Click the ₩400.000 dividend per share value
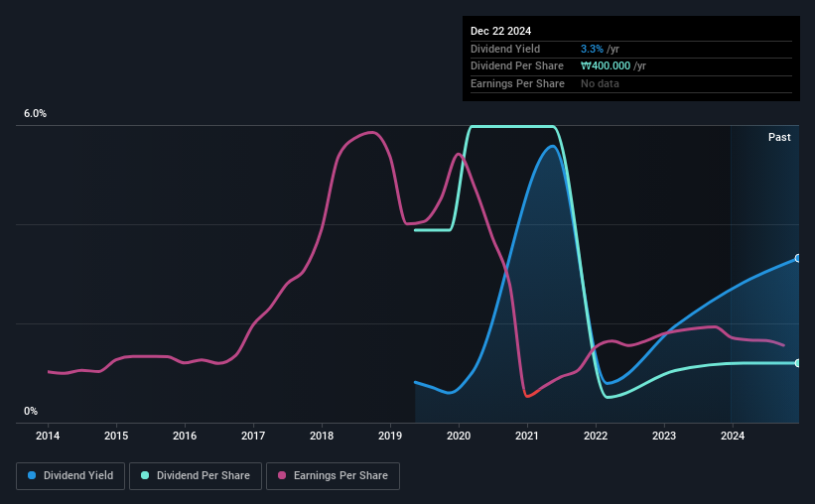The width and height of the screenshot is (815, 504). (x=606, y=66)
